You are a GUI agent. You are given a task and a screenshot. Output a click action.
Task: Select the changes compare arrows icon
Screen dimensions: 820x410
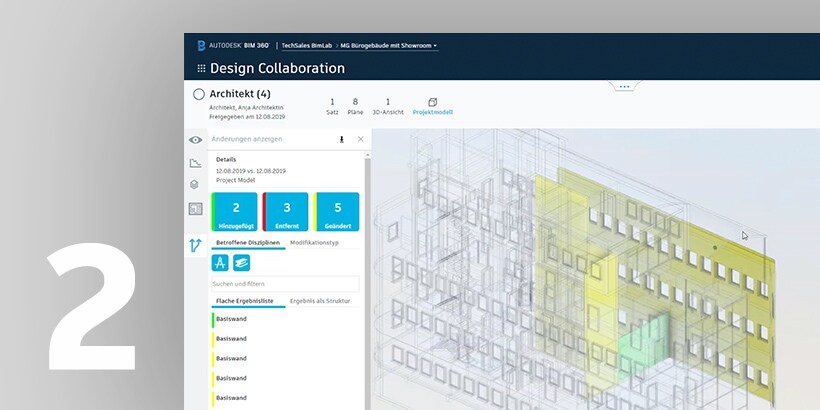(x=196, y=244)
